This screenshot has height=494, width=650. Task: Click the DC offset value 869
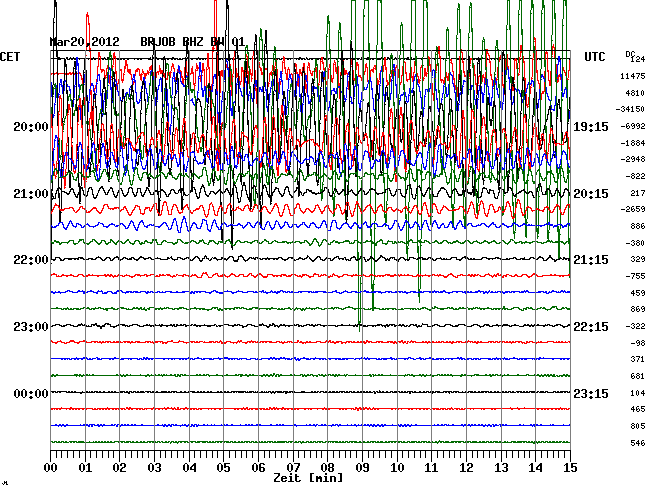pos(638,309)
